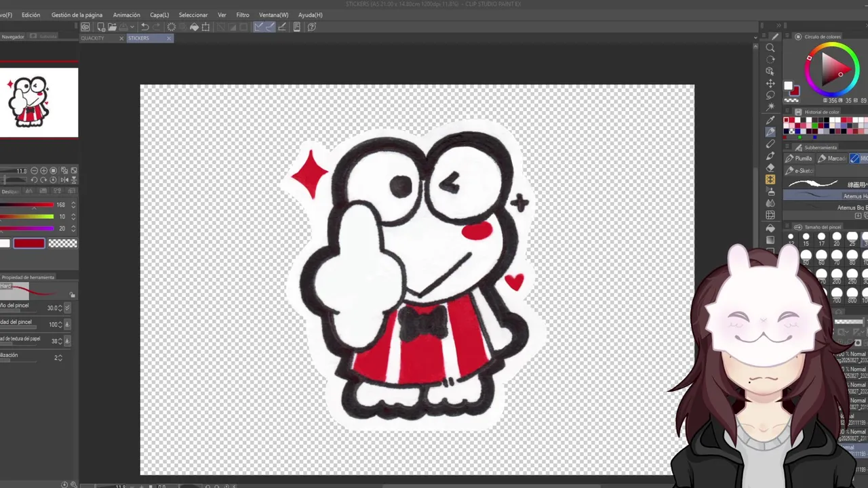Step the stabilization 2 spinner
Viewport: 868px width, 488px height.
(60, 357)
